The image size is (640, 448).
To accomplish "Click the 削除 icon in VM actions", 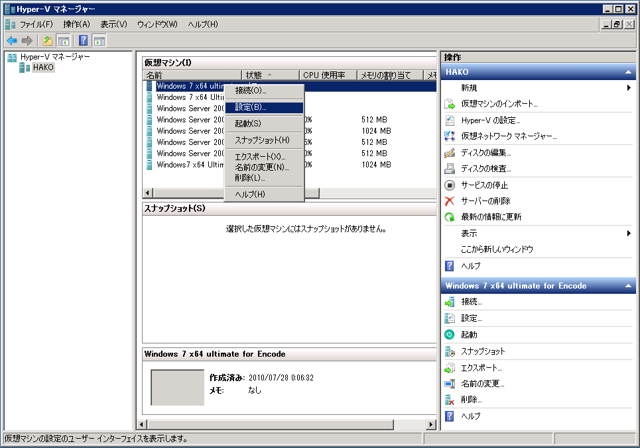I will [449, 400].
